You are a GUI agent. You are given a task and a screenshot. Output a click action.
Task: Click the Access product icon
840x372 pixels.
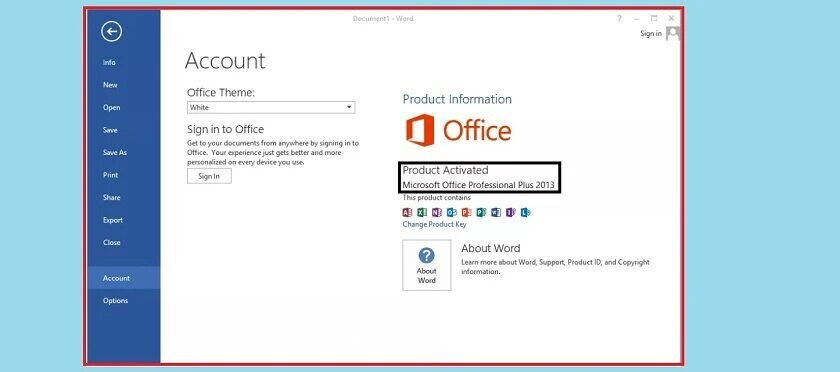407,212
